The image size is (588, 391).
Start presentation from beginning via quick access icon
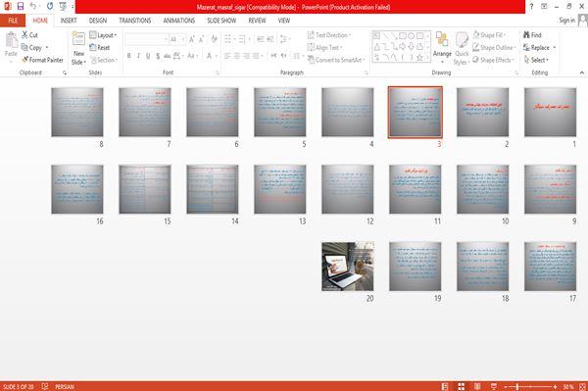coord(63,6)
